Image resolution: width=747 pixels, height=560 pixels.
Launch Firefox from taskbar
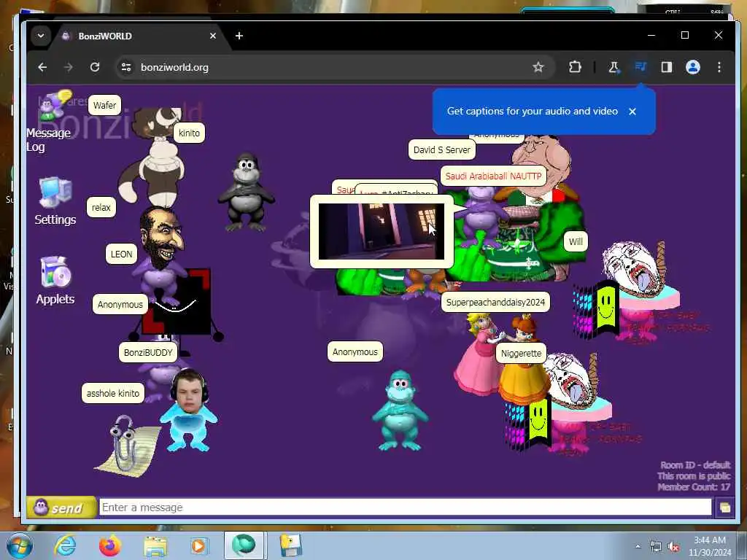pos(110,545)
